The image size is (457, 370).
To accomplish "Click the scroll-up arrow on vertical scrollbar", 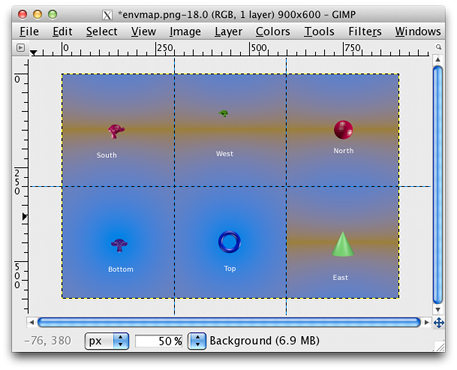I will point(438,60).
